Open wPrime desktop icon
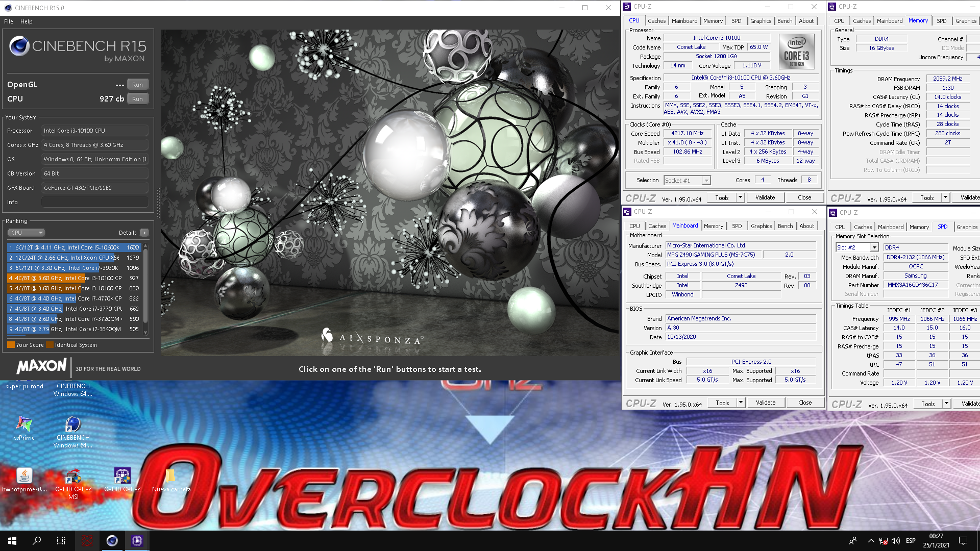980x551 pixels. pos(24,428)
